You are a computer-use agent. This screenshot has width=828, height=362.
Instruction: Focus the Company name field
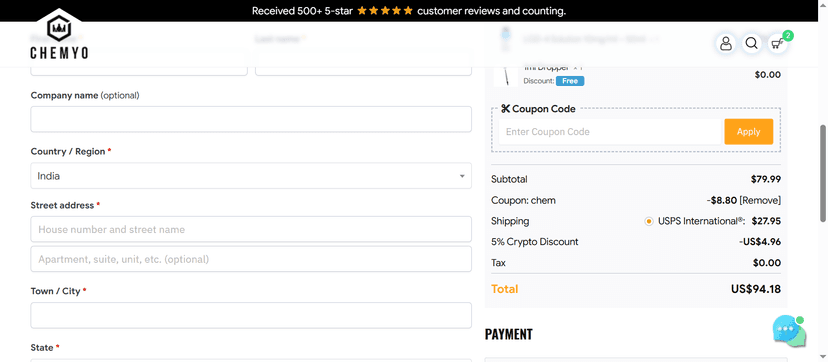pos(251,119)
